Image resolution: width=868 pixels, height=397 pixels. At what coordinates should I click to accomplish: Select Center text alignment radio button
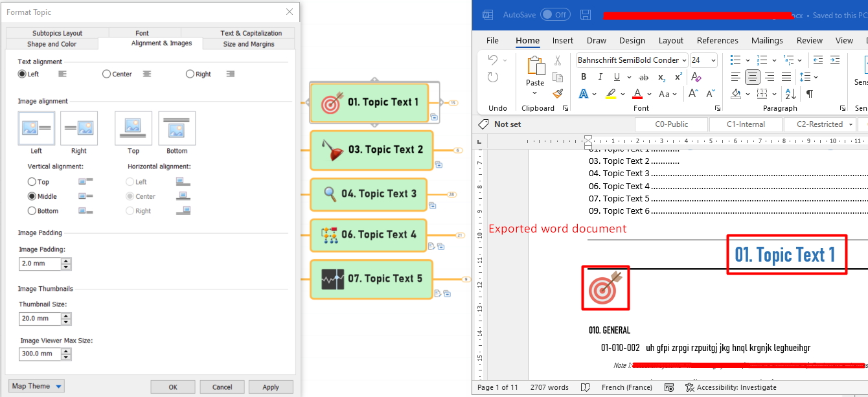107,74
